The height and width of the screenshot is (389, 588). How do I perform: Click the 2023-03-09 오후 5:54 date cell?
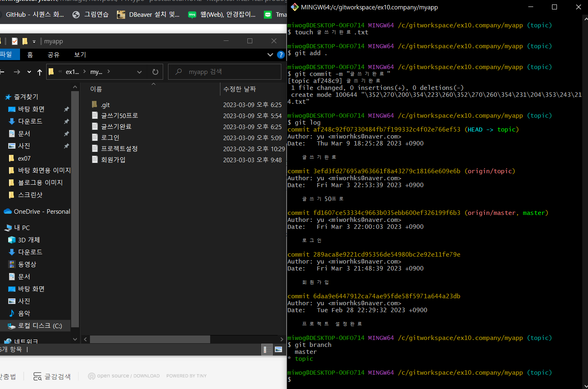[x=252, y=116]
